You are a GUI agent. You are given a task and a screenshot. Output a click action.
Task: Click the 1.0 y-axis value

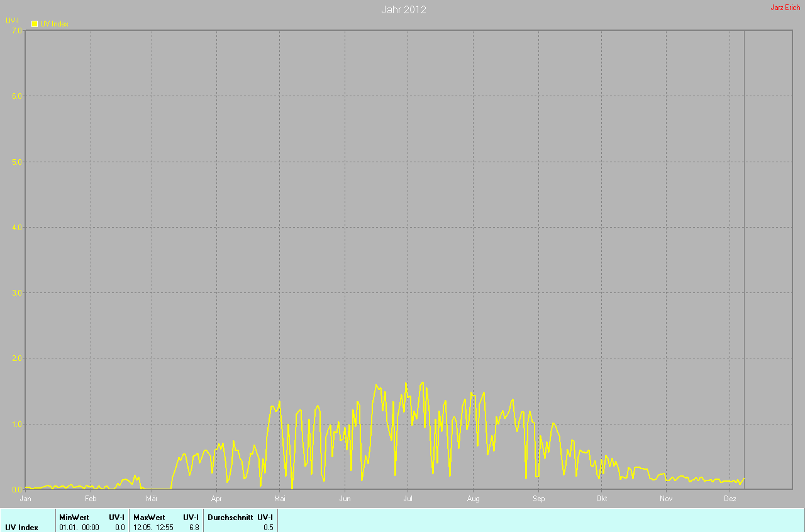(x=17, y=424)
